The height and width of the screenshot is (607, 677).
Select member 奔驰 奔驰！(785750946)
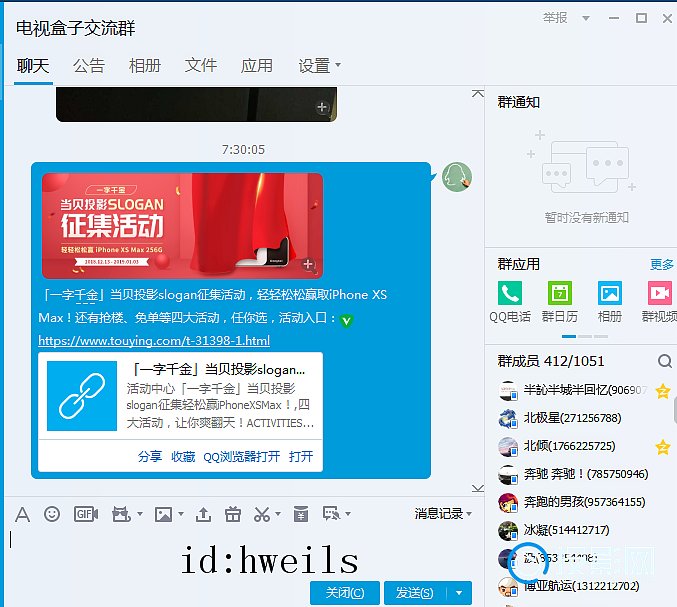586,474
